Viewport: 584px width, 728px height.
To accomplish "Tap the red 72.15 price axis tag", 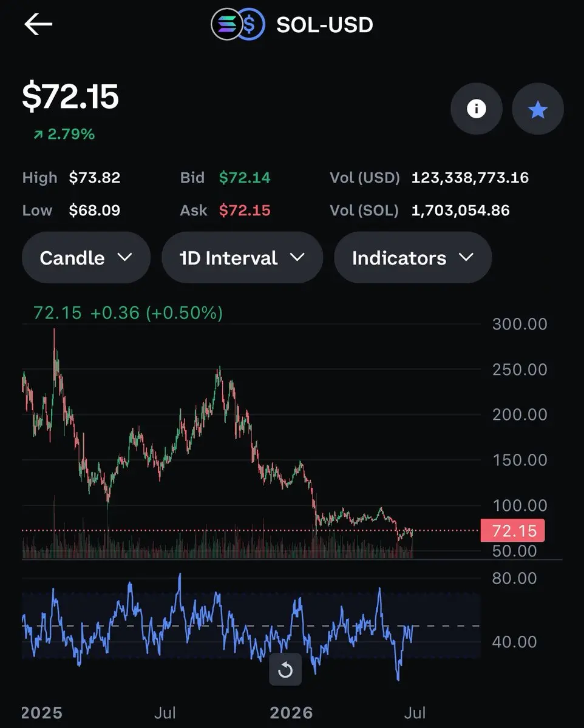I will tap(512, 531).
